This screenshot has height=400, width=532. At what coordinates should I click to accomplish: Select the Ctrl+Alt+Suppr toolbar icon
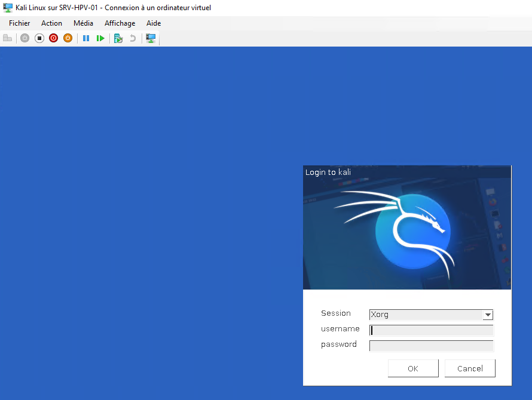[8, 38]
